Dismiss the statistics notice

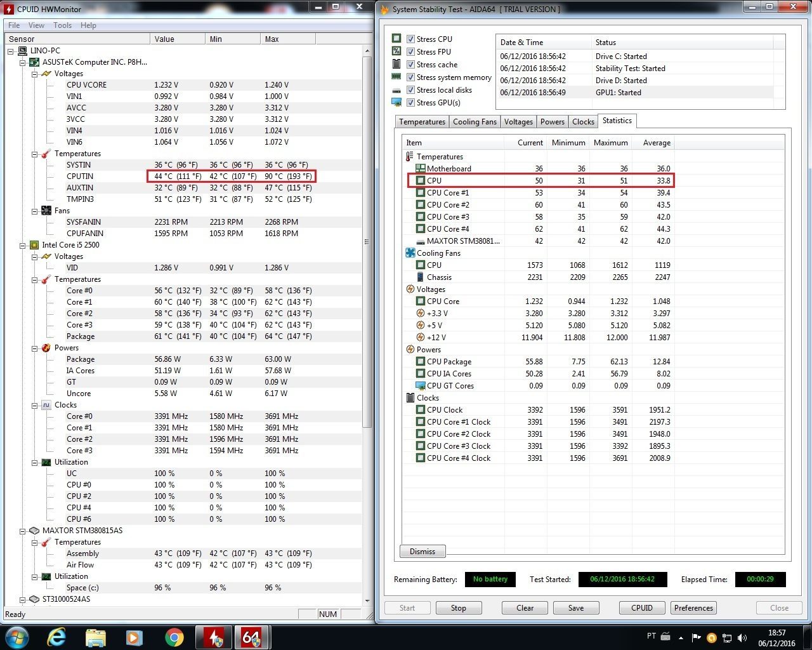pyautogui.click(x=422, y=552)
